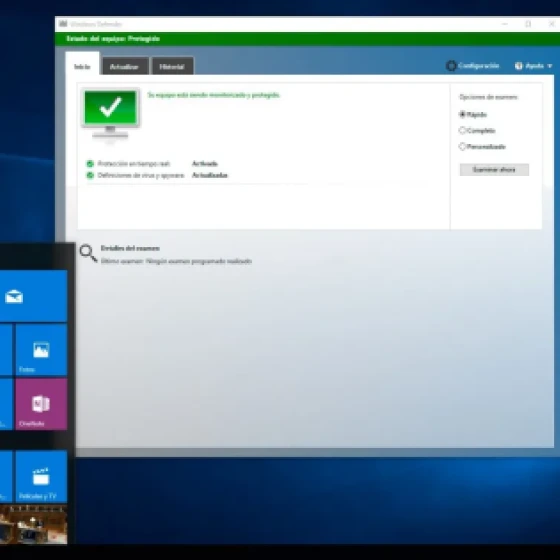Screen dimensions: 560x560
Task: Click the 'Activada' status text
Action: click(205, 164)
